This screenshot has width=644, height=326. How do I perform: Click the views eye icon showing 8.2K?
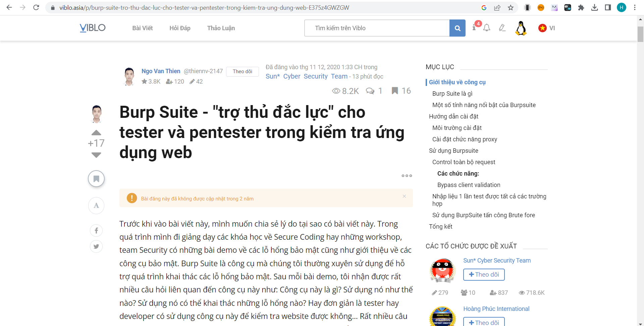click(x=336, y=91)
